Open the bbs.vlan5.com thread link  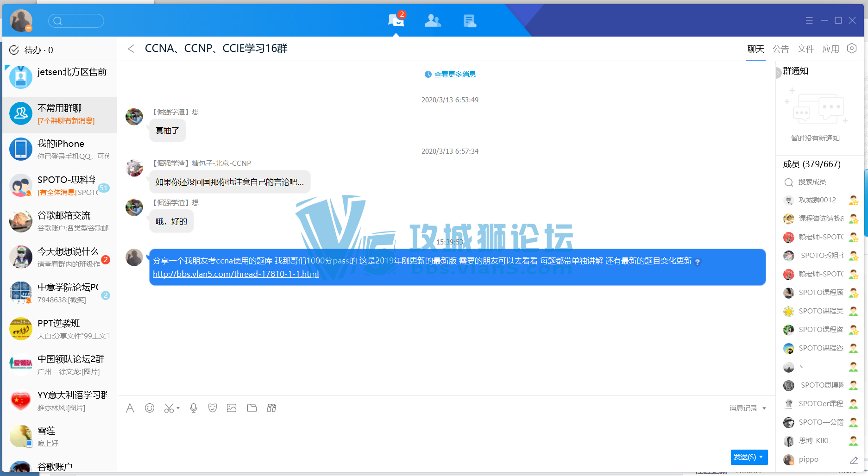(x=236, y=274)
